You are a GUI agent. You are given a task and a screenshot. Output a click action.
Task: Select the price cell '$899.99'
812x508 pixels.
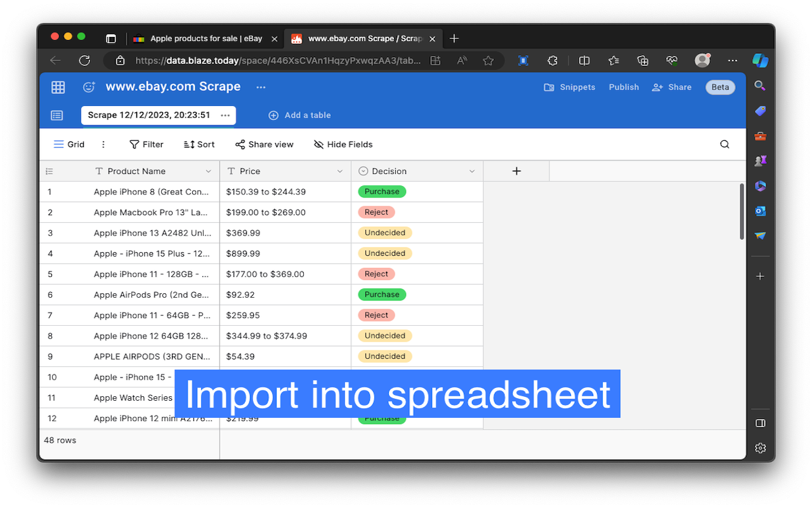pos(285,253)
